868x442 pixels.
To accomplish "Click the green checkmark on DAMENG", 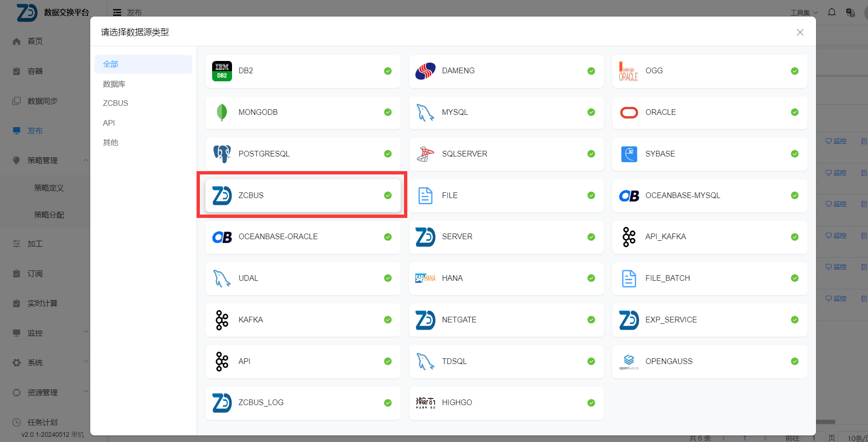I will click(x=591, y=71).
